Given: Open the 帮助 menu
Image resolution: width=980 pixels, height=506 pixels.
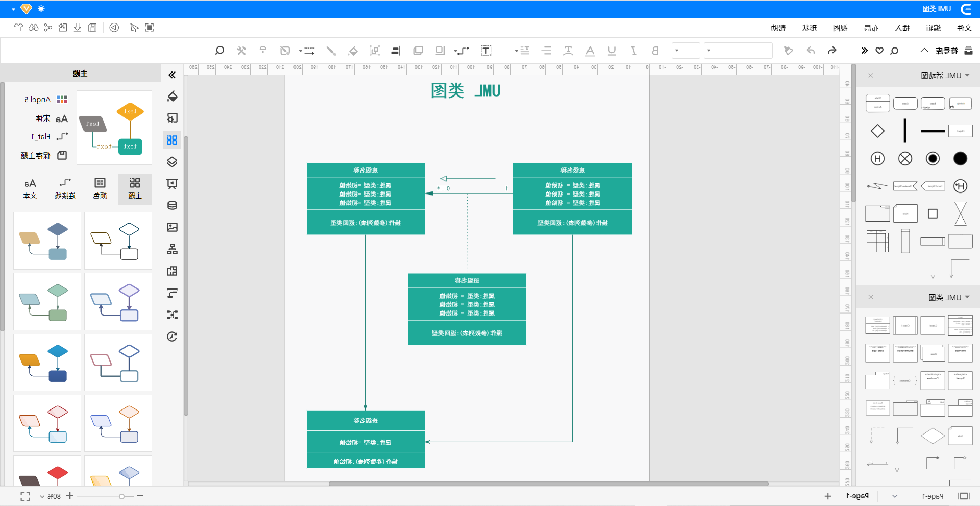Looking at the screenshot, I should coord(778,28).
